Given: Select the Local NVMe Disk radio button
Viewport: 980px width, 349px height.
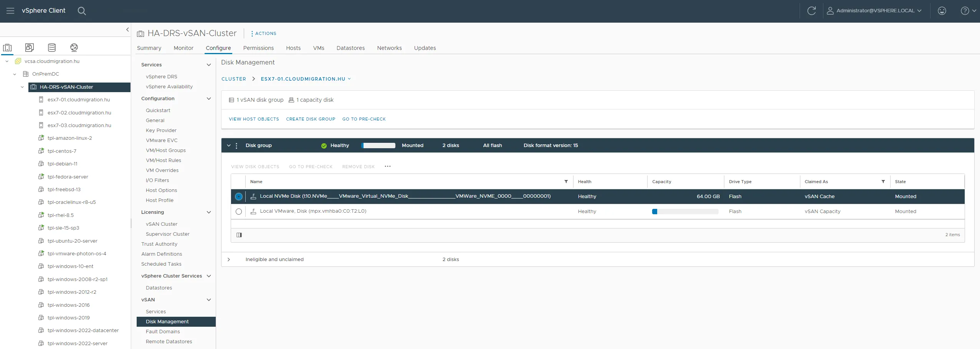Looking at the screenshot, I should click(x=239, y=197).
